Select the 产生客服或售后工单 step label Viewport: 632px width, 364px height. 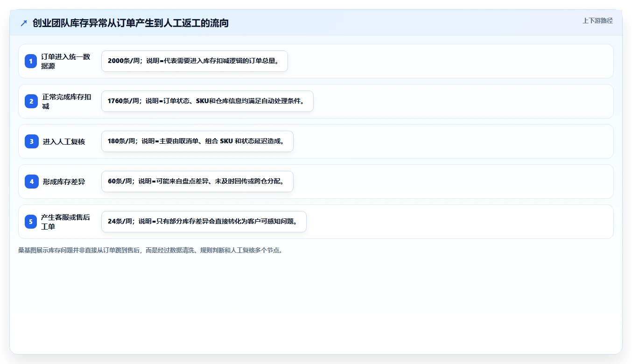tap(66, 222)
